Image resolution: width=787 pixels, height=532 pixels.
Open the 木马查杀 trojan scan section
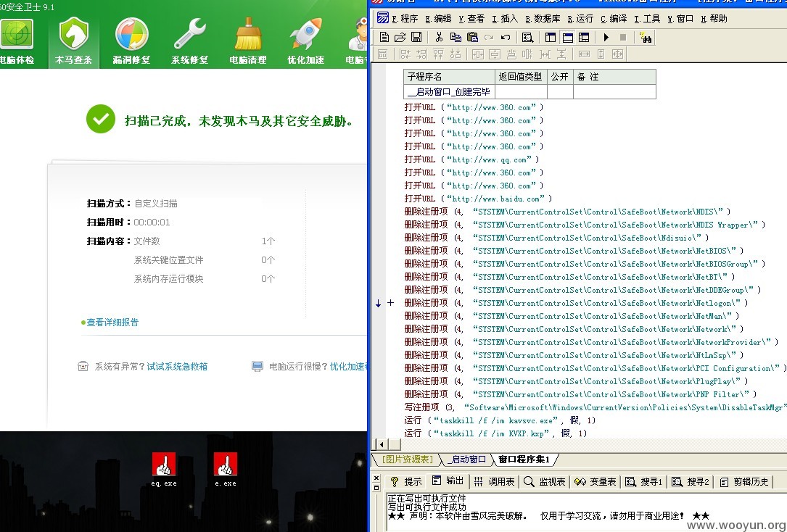pyautogui.click(x=74, y=41)
